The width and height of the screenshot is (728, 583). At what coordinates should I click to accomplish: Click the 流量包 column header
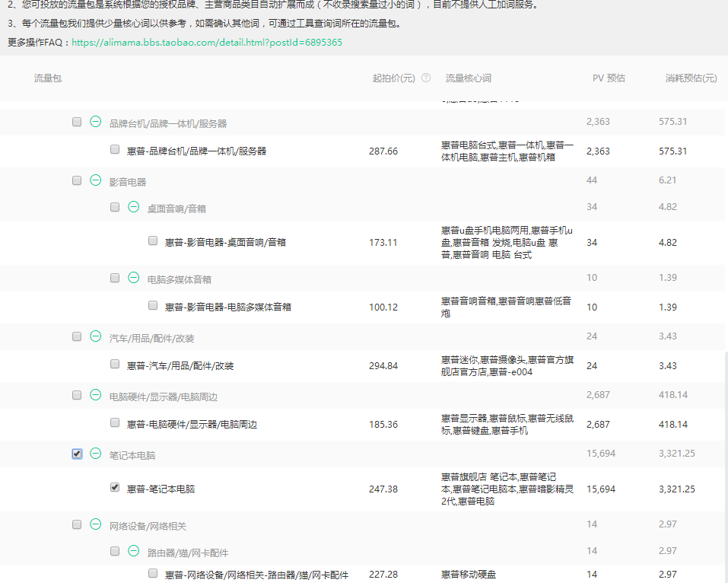[46, 78]
